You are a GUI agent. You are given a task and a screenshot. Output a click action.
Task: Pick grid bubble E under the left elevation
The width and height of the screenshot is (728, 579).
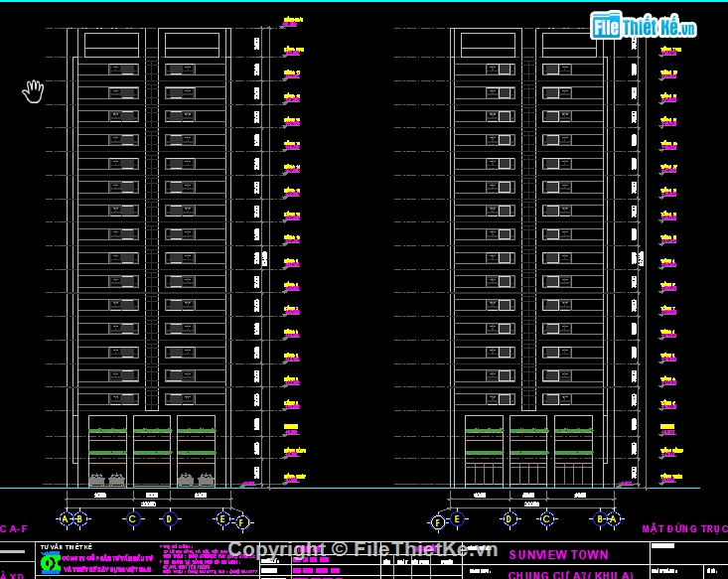pyautogui.click(x=222, y=518)
